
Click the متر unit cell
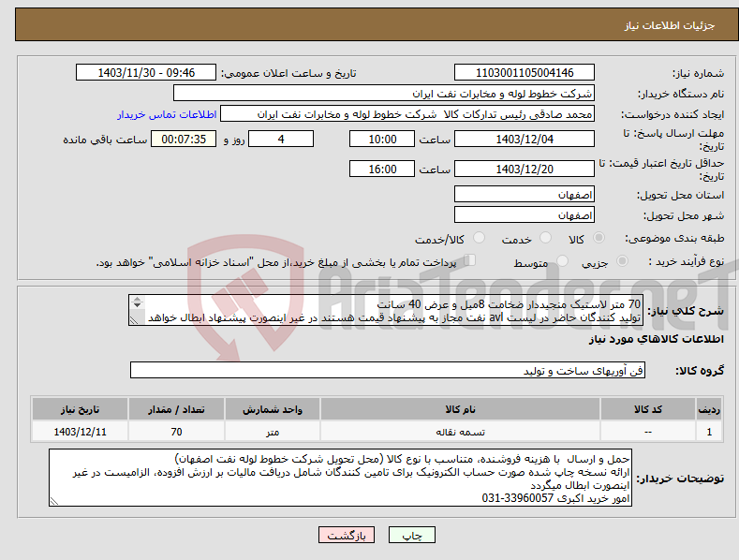[x=273, y=432]
